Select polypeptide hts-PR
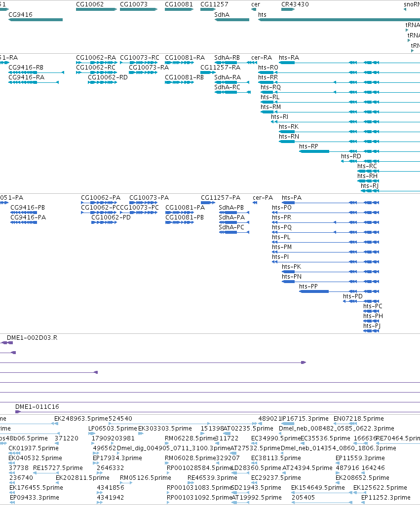The image size is (420, 505). coord(326,222)
